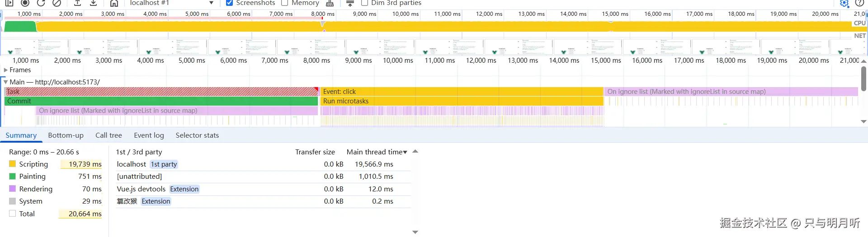Click the first screenshot thumbnail in filmstrip
This screenshot has width=868, height=237.
(35, 46)
